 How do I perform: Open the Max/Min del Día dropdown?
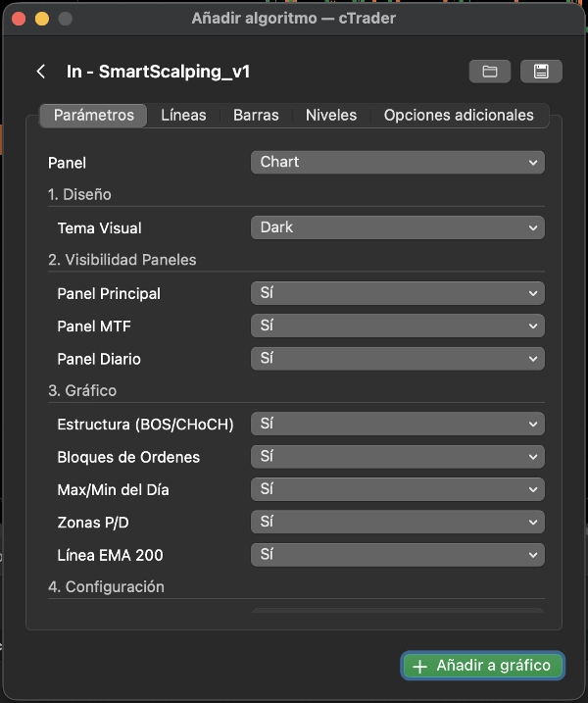click(x=398, y=489)
